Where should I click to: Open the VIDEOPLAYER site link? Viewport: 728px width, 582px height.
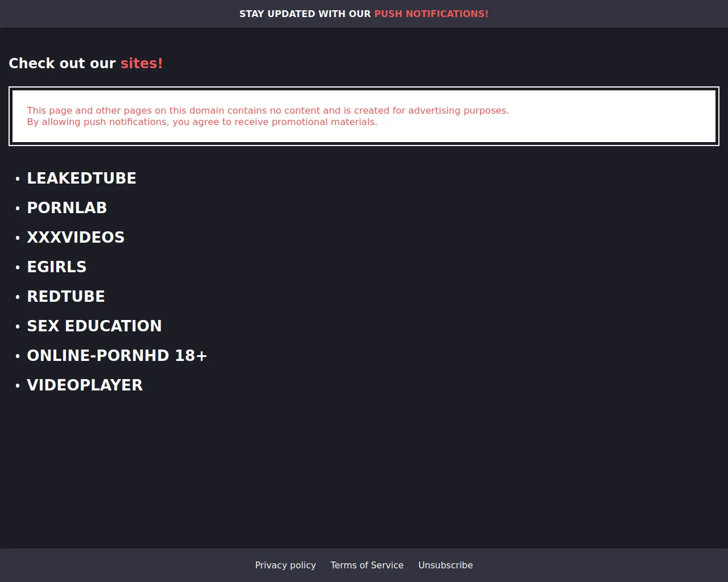85,385
